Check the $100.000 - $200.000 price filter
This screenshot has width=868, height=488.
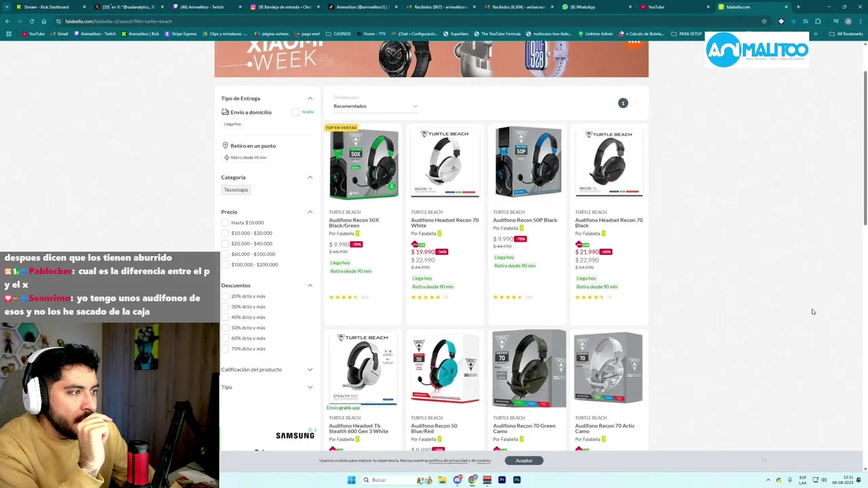[x=225, y=264]
